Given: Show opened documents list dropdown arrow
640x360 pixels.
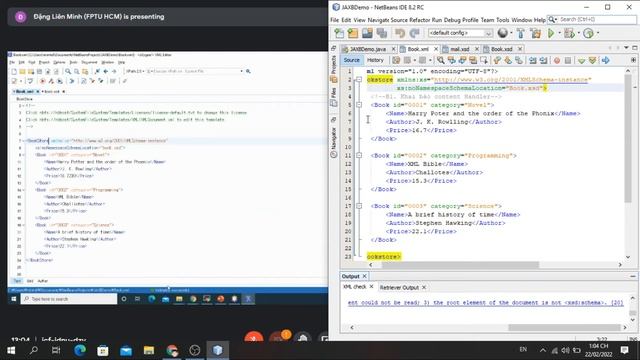Looking at the screenshot, I should (x=626, y=48).
